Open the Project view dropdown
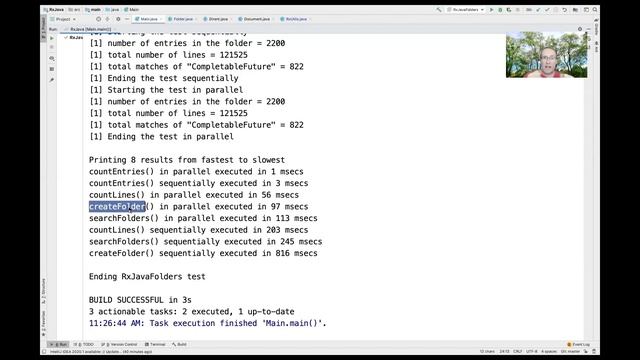Screen dimensions: 640x360 (x=63, y=19)
